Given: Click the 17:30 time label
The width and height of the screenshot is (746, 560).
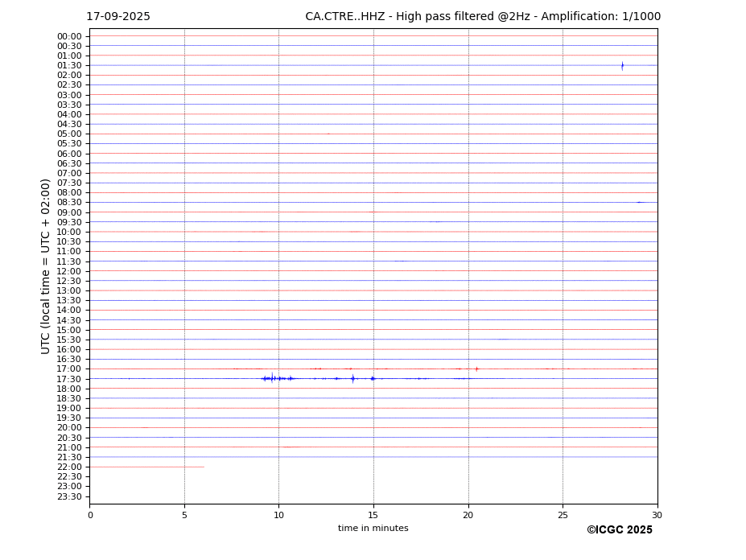Looking at the screenshot, I should 69,379.
